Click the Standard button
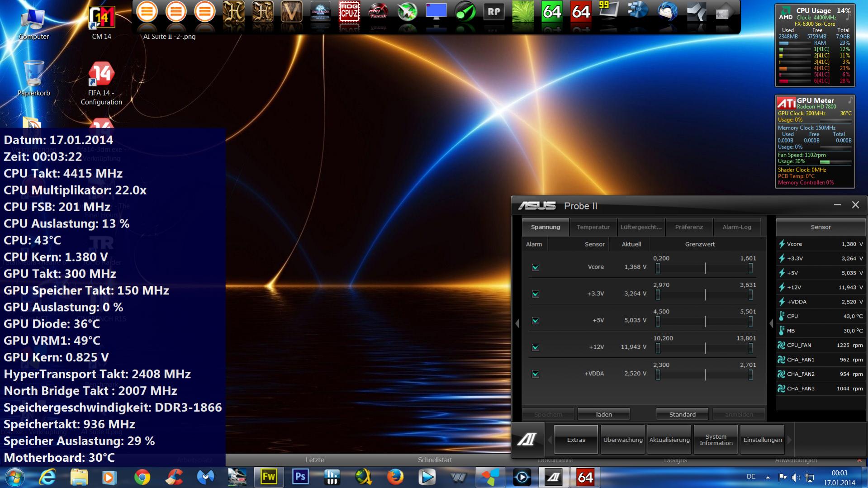The image size is (868, 488). (683, 414)
